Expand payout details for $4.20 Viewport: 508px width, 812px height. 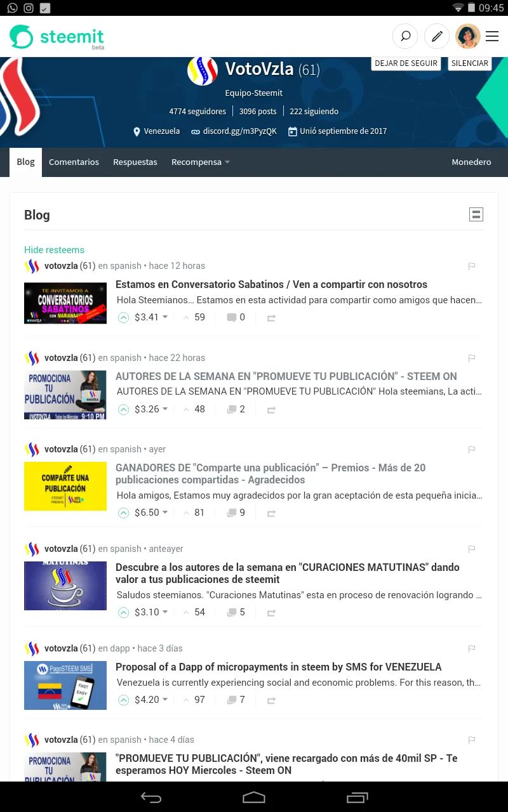pyautogui.click(x=151, y=700)
